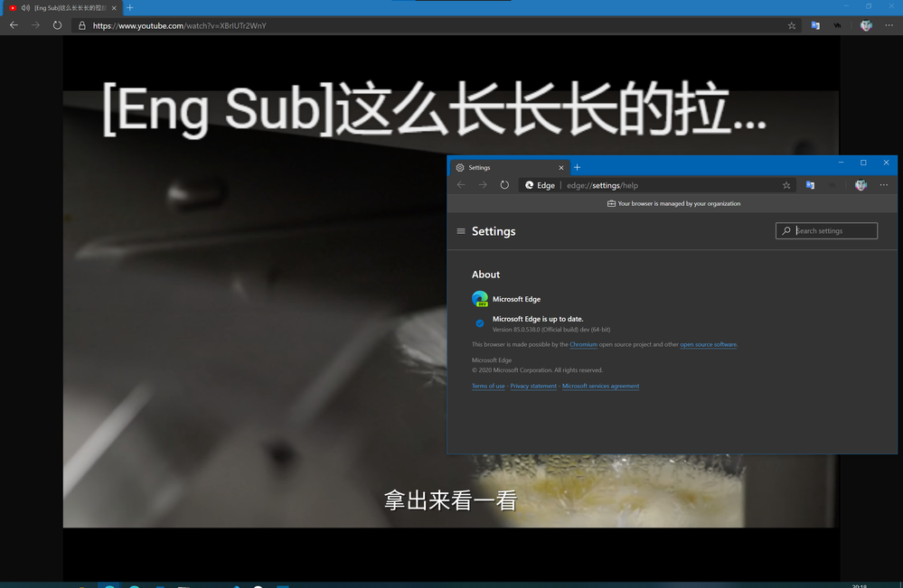Open the Chromium link
Screen dimensions: 903x588
pyautogui.click(x=583, y=345)
